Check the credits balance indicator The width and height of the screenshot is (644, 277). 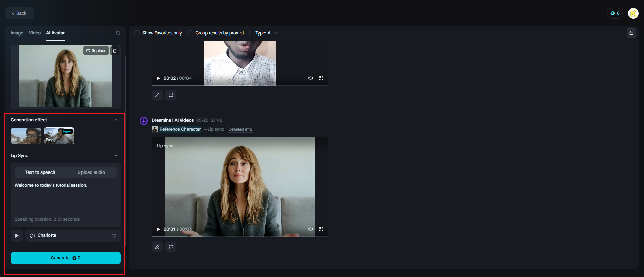coord(615,13)
